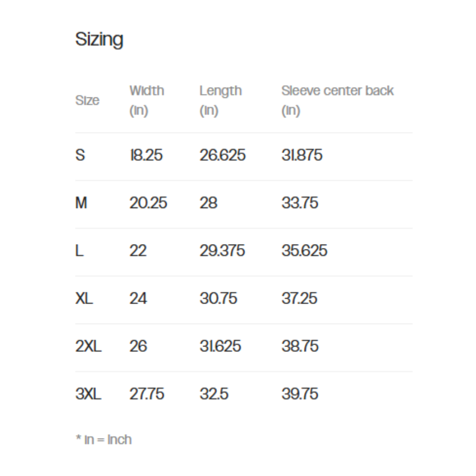Click the 39.75 sleeve value
Image resolution: width=476 pixels, height=476 pixels.
tap(300, 394)
